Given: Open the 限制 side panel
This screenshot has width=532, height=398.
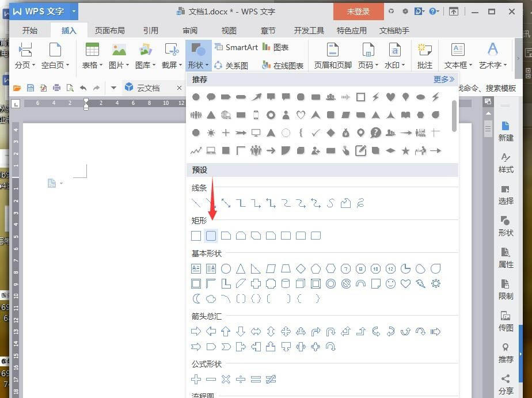Looking at the screenshot, I should [x=506, y=289].
